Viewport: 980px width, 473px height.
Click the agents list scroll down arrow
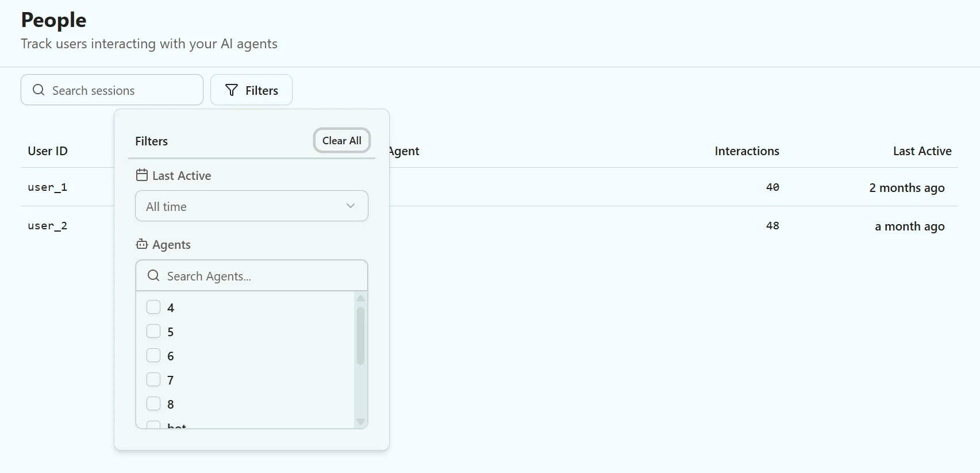click(x=361, y=422)
